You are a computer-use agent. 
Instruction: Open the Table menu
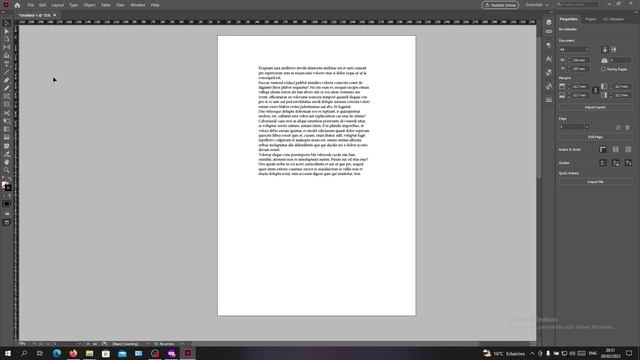(x=106, y=5)
